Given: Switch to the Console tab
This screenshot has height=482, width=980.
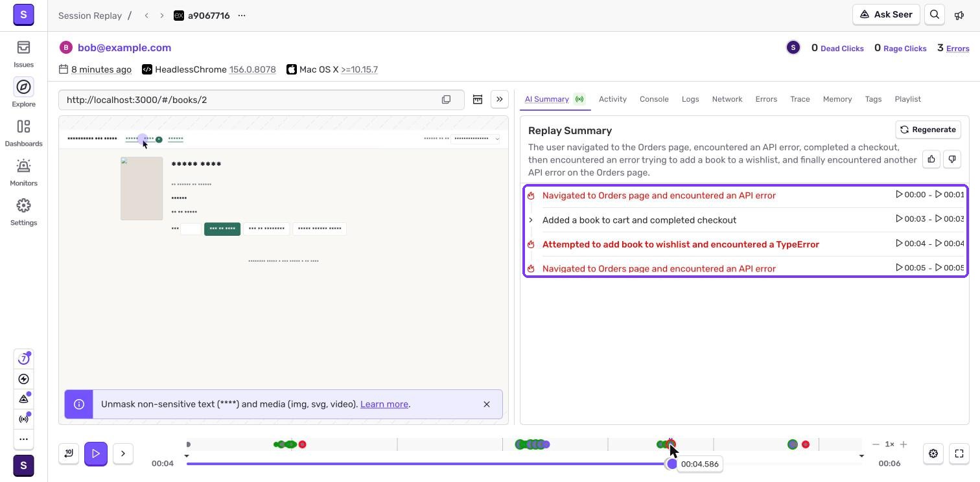Looking at the screenshot, I should [654, 99].
